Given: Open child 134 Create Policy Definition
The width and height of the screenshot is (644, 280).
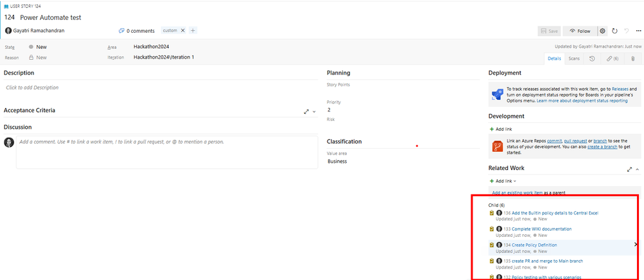Looking at the screenshot, I should click(534, 245).
